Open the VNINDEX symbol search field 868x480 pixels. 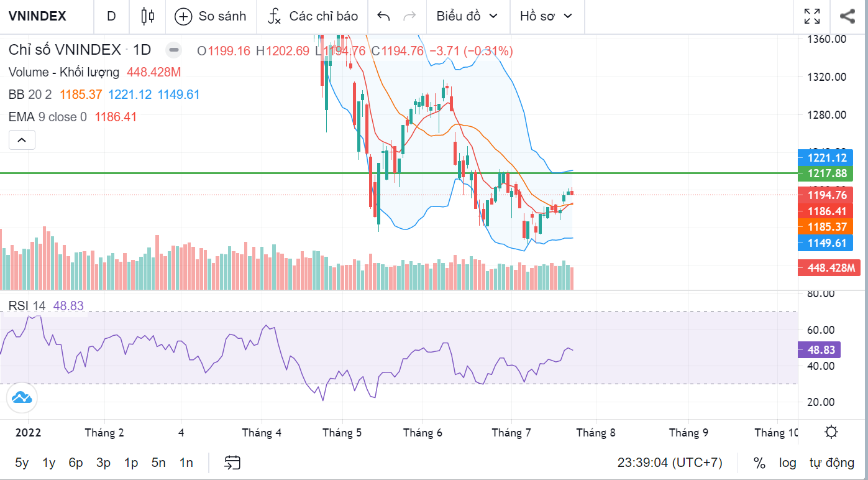click(x=37, y=16)
